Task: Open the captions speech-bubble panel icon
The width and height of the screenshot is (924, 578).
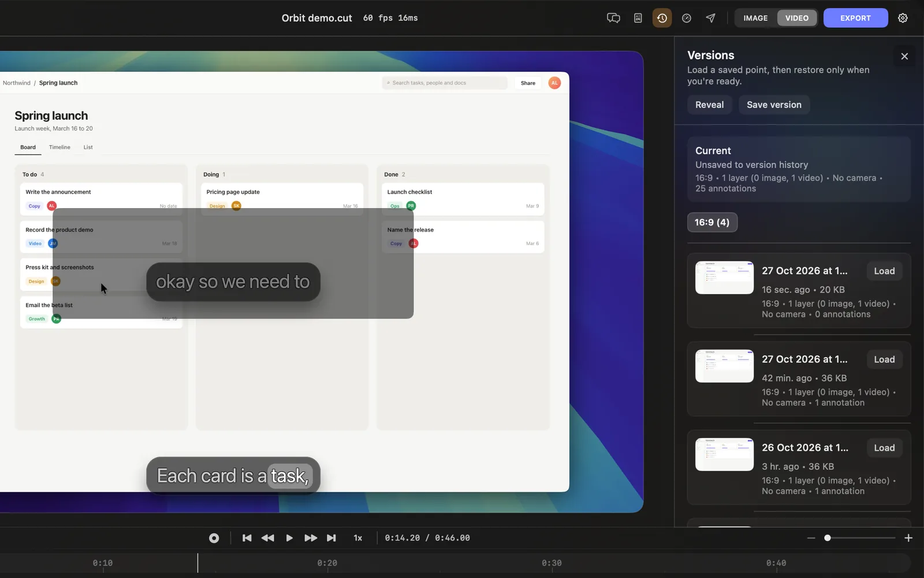Action: [x=613, y=18]
